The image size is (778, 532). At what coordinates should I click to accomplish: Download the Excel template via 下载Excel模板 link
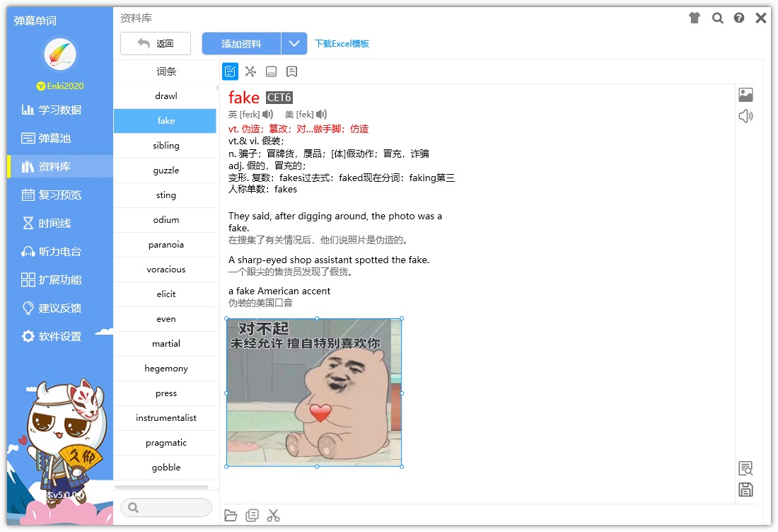tap(342, 44)
